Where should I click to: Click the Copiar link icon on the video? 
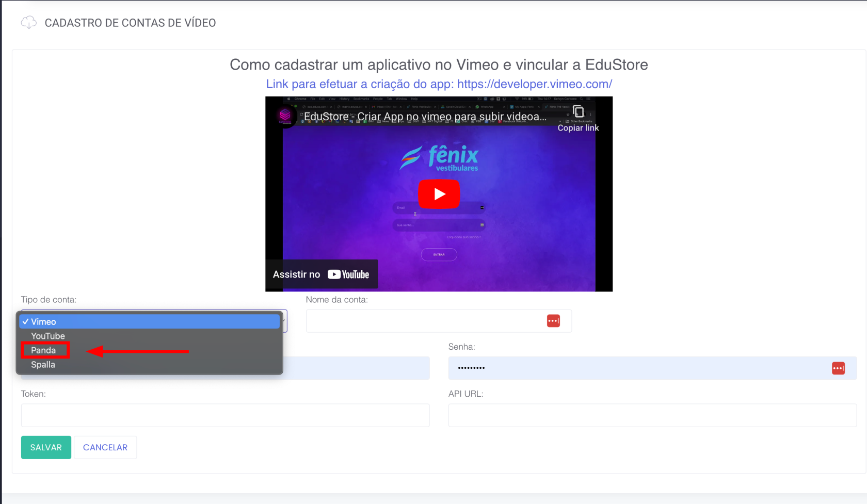(578, 112)
